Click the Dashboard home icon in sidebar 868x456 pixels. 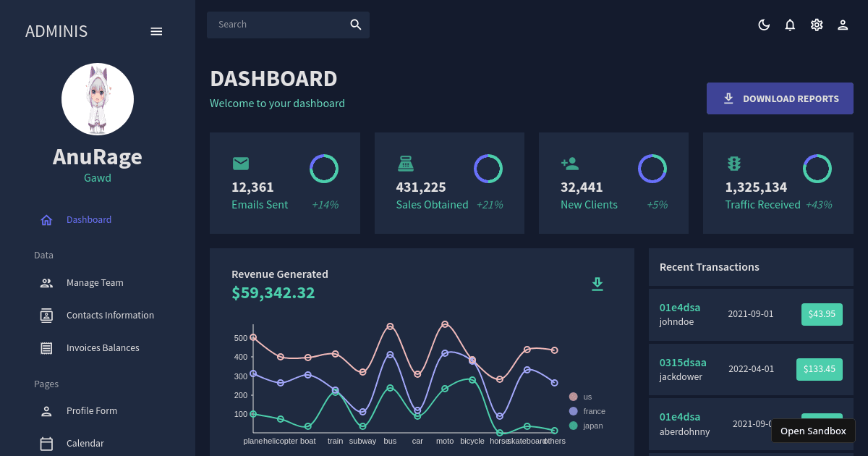(46, 220)
